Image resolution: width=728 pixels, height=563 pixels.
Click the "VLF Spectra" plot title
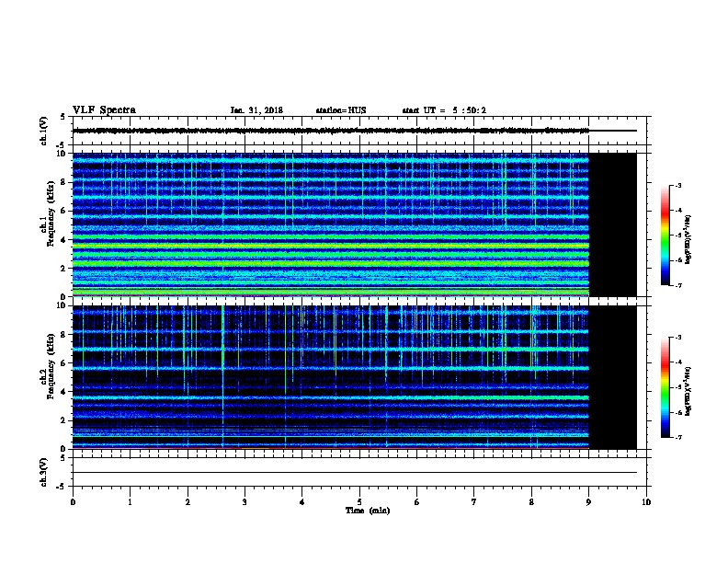pos(104,110)
